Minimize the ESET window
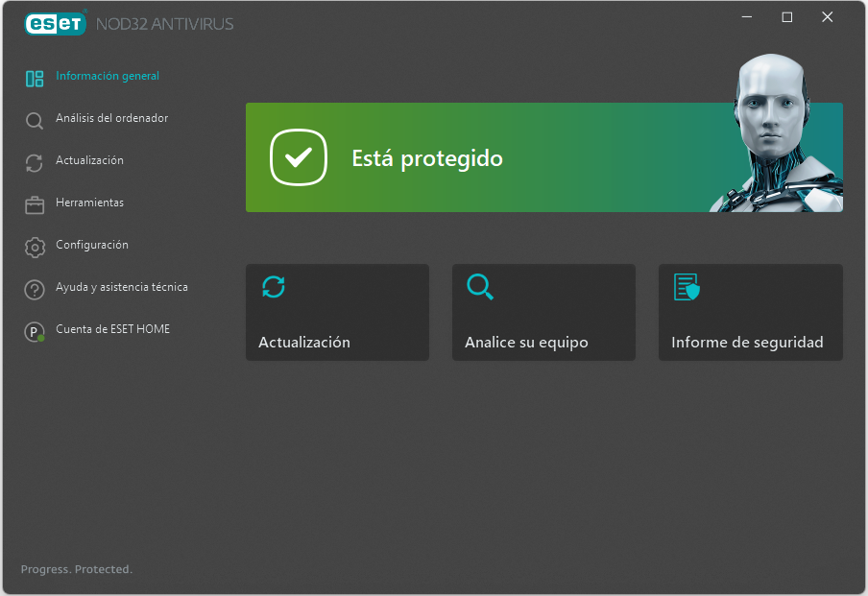Screen dimensions: 868x596 [747, 17]
